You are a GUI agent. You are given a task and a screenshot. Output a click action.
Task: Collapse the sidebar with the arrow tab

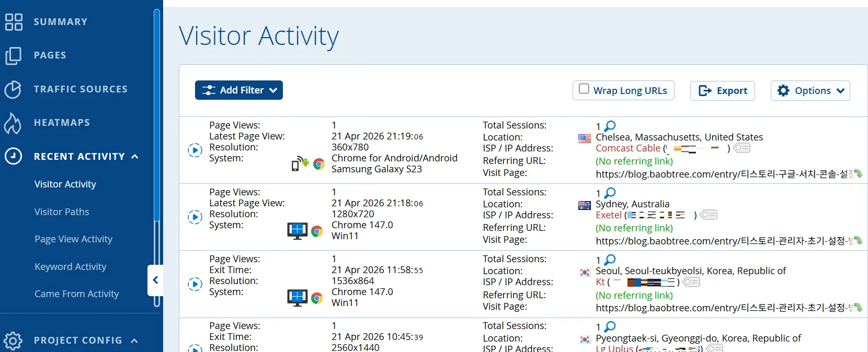tap(155, 280)
